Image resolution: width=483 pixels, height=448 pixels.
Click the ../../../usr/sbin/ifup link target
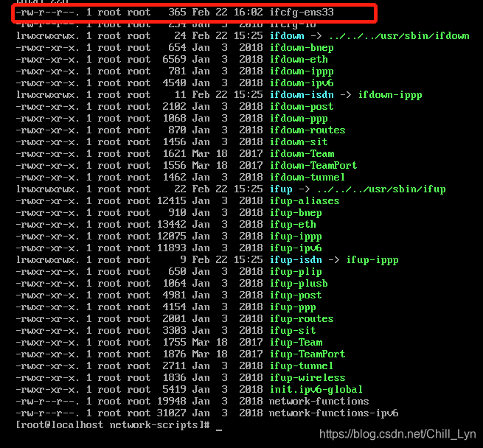coord(381,189)
